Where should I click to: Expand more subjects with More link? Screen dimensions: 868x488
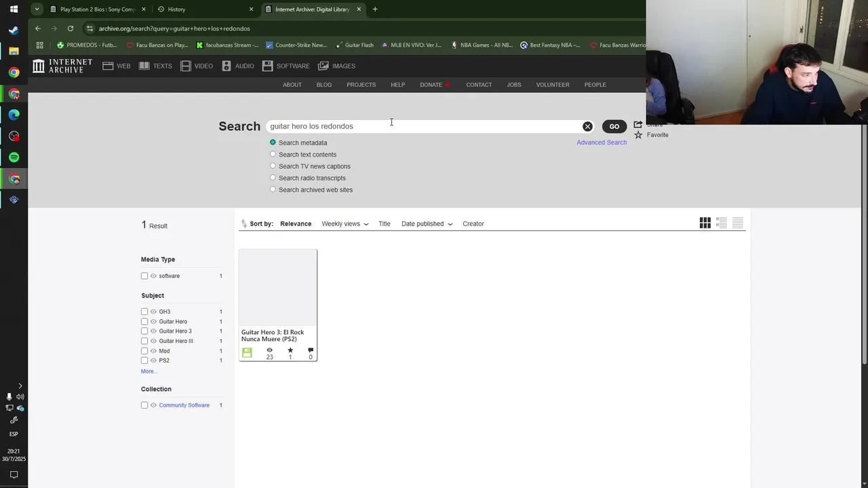click(149, 371)
